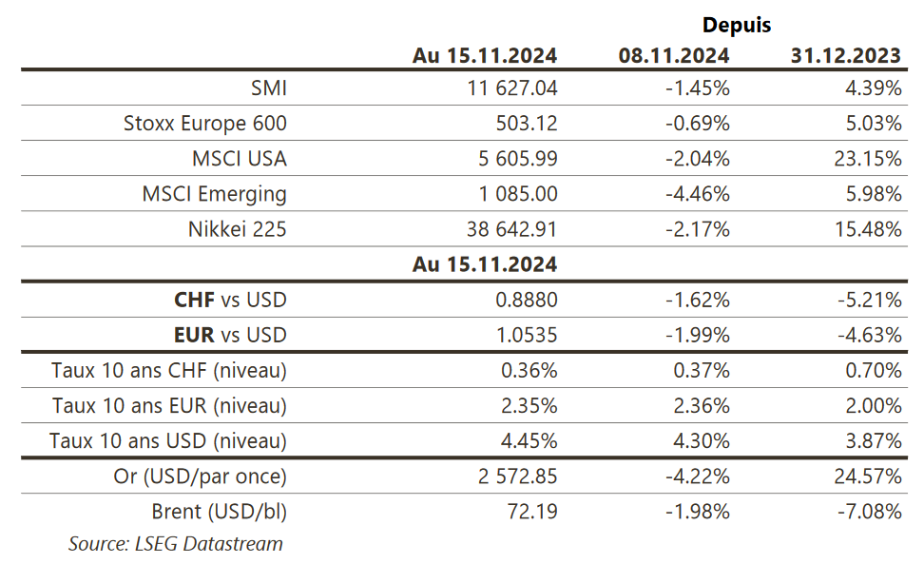
Task: Click the 31.12.2023 column header
Action: (845, 55)
